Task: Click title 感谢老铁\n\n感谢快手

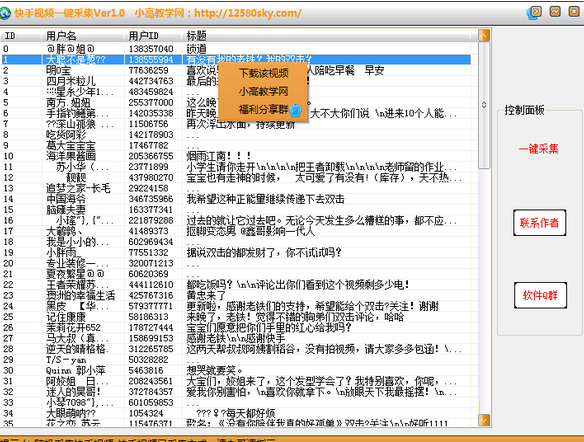Action: tap(236, 338)
